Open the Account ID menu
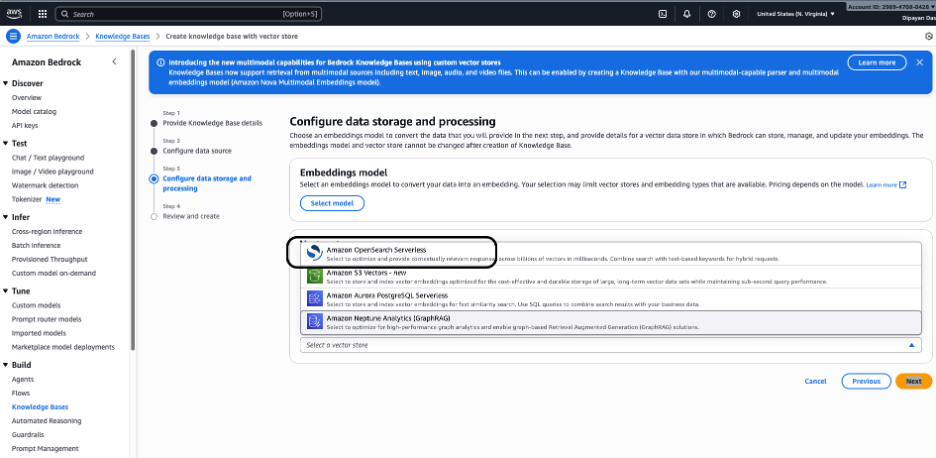Screen dimensions: 936x458 891,7
